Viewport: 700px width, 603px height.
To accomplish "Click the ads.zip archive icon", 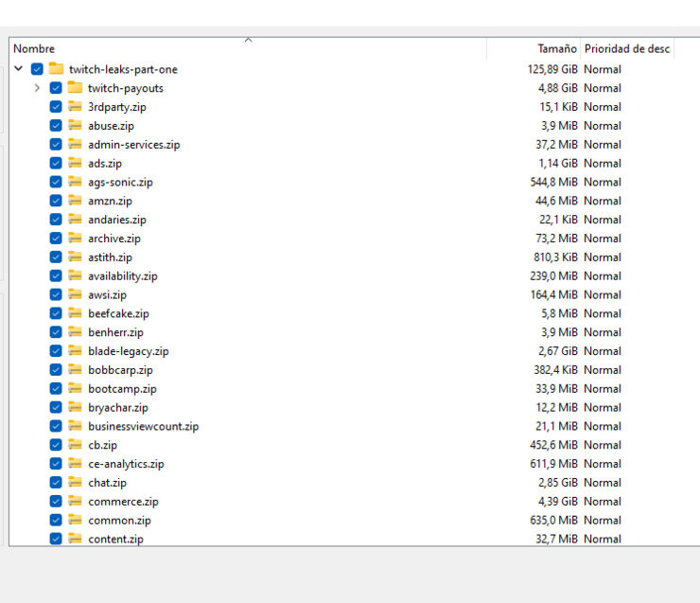I will click(x=75, y=163).
